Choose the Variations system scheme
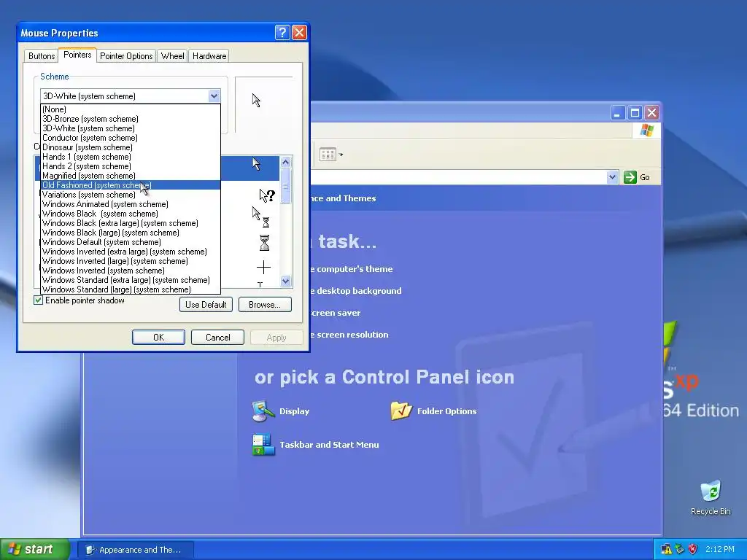The image size is (747, 560). (x=130, y=194)
